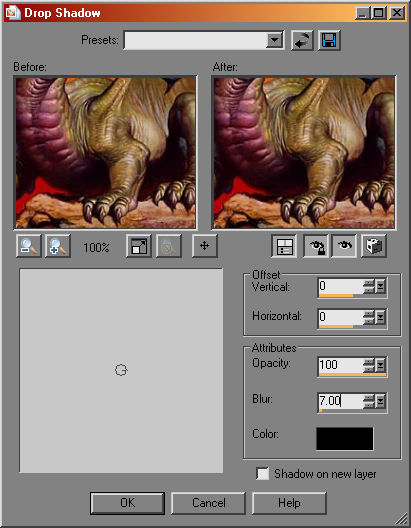Image resolution: width=411 pixels, height=528 pixels.
Task: Open the Horizontal offset slider dropdown arrow
Action: [x=380, y=317]
